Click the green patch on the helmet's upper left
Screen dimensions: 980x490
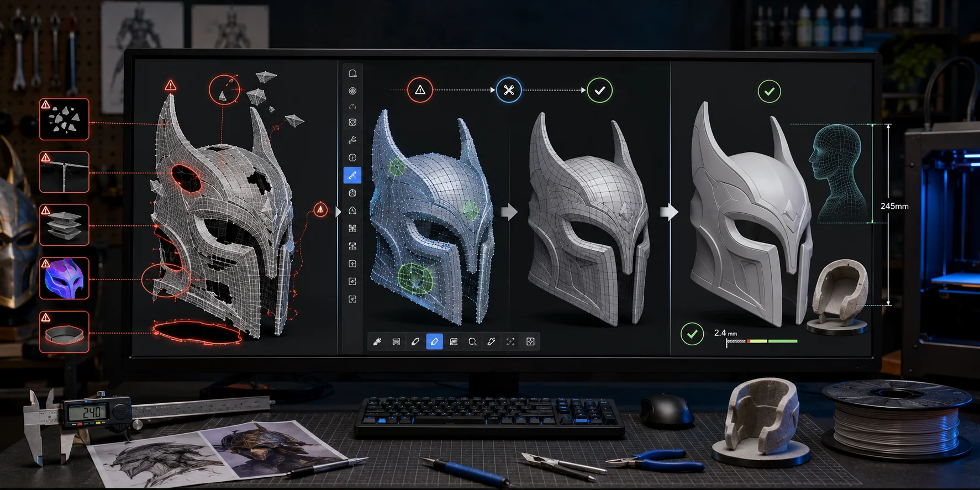397,166
